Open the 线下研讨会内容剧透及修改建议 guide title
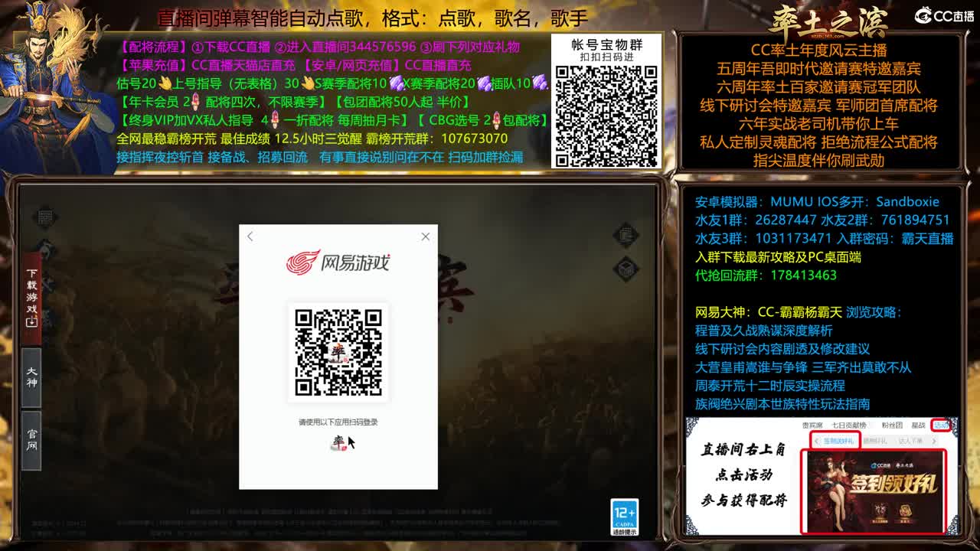Viewport: 980px width, 551px height. coord(782,349)
